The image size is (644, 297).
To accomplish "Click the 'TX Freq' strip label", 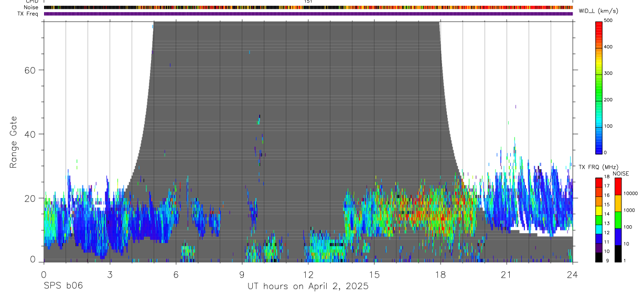I will pos(28,14).
